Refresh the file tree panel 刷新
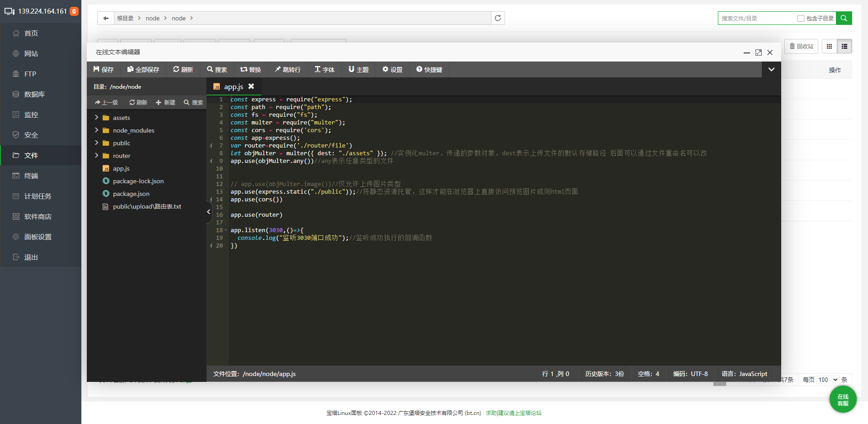Viewport: 868px width, 424px height. (138, 102)
